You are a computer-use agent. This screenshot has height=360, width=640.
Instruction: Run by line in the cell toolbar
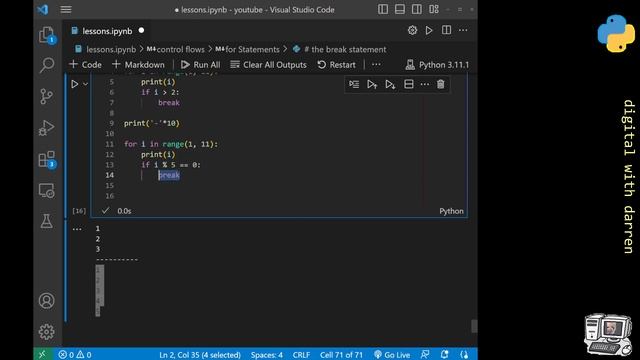pyautogui.click(x=354, y=84)
